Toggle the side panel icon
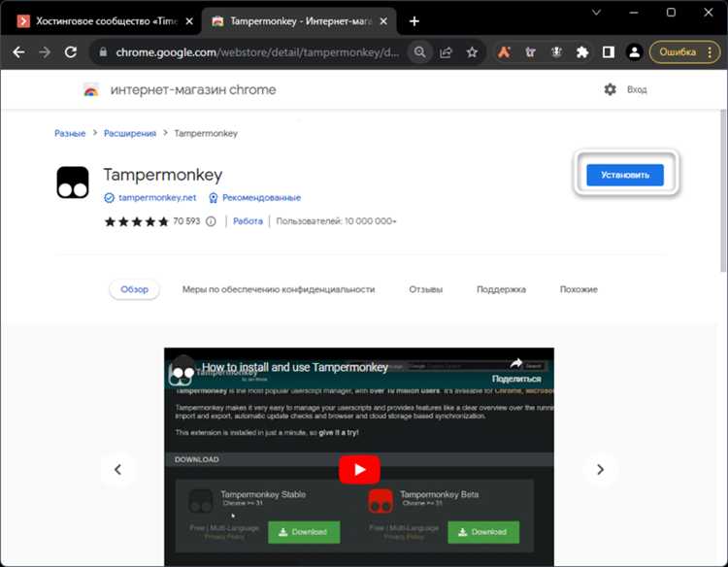Image resolution: width=728 pixels, height=567 pixels. point(609,52)
